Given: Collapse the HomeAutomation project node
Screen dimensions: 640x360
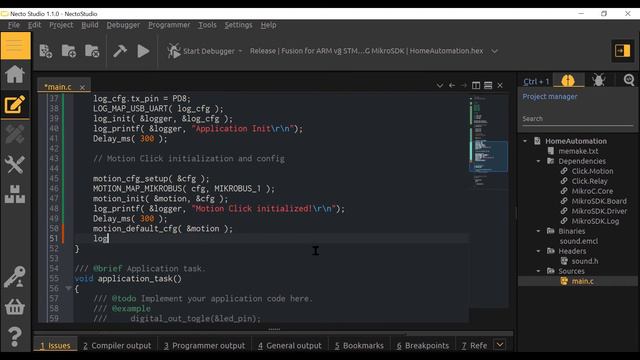Looking at the screenshot, I should coord(525,141).
